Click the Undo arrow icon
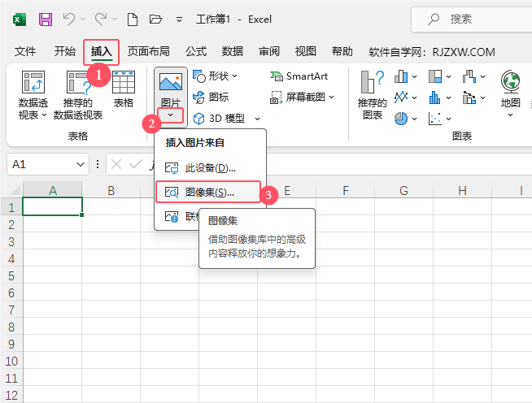Image resolution: width=532 pixels, height=403 pixels. (x=69, y=19)
